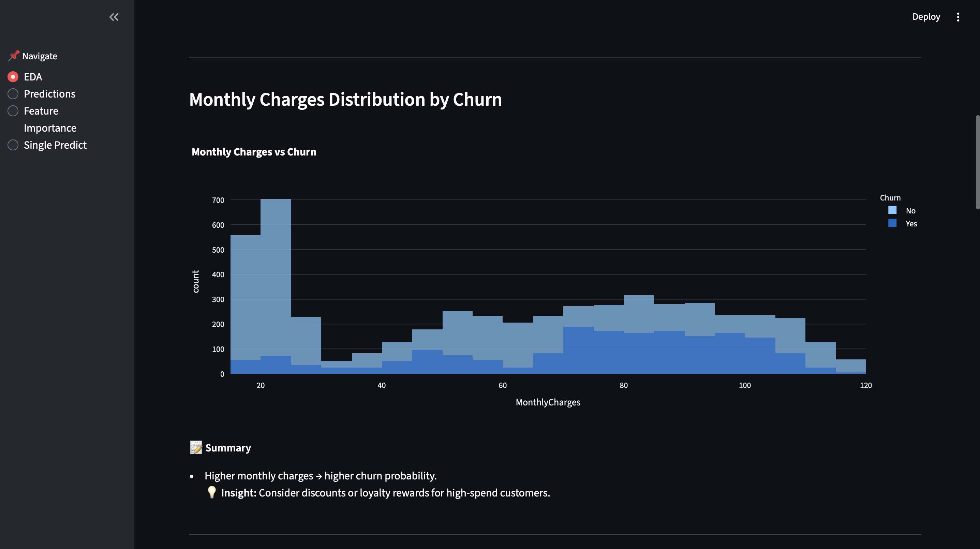
Task: Select the Single Predict radio option
Action: pos(47,145)
